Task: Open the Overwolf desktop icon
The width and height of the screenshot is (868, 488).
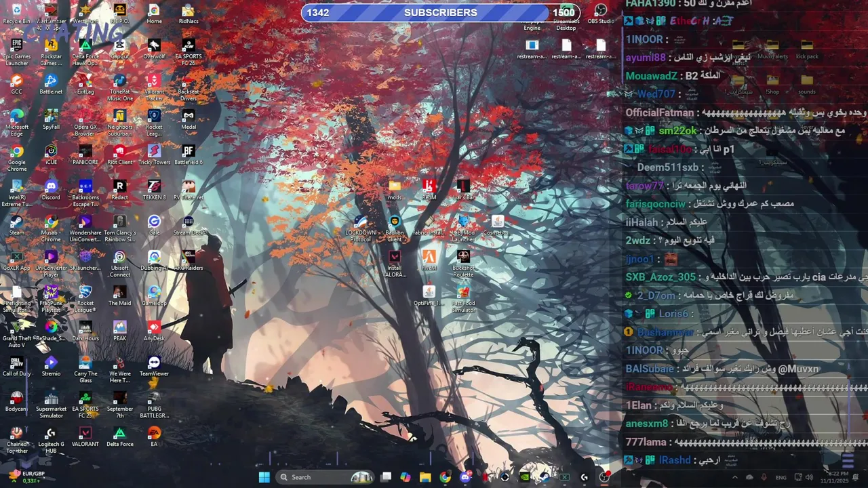Action: tap(154, 49)
